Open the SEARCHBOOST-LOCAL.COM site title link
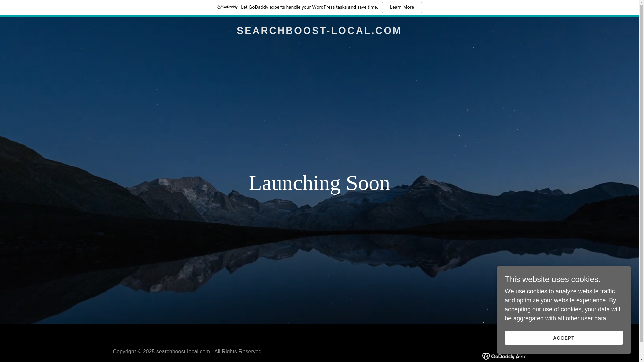This screenshot has width=644, height=362. coord(319,31)
